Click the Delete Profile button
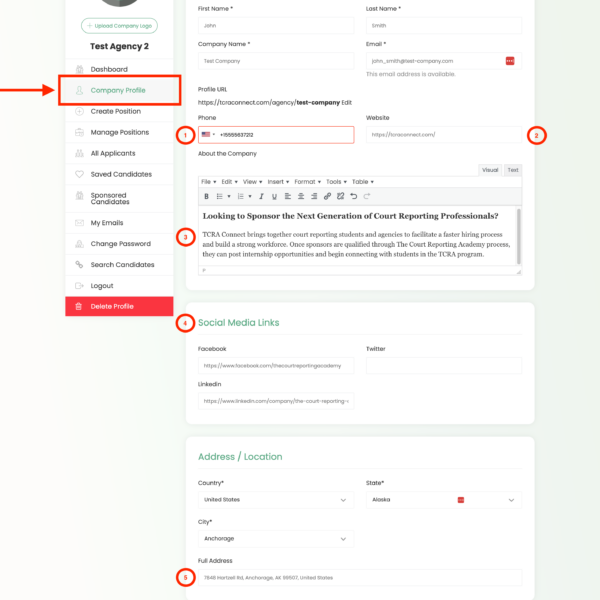Viewport: 600px width, 600px height. pos(119,307)
